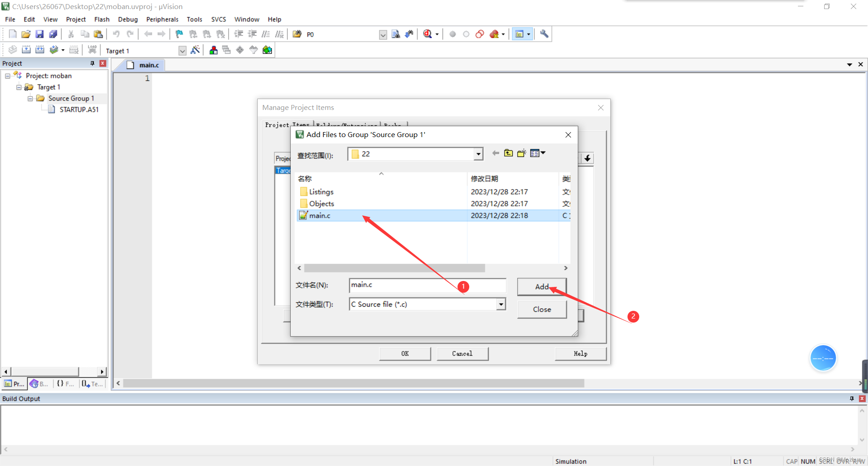Screen dimensions: 868x466
Task: Open the 查找范围 folder combo box
Action: 415,154
